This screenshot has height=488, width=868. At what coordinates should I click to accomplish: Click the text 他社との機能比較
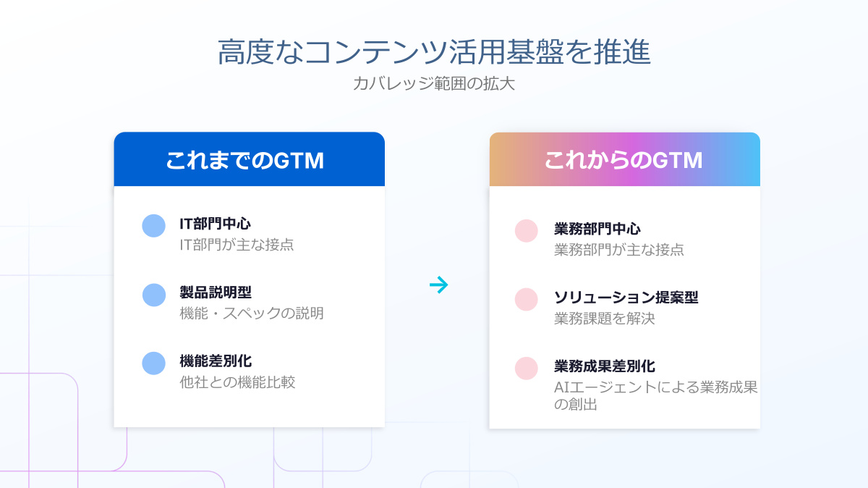[x=237, y=382]
